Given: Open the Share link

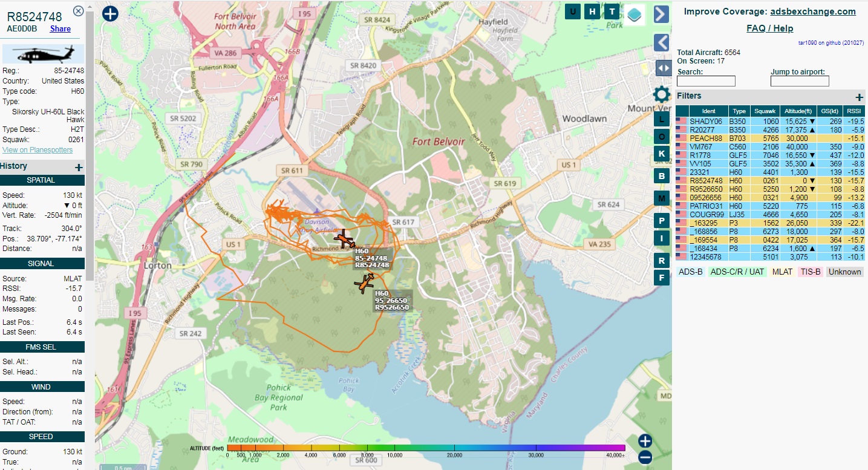Looking at the screenshot, I should 60,29.
